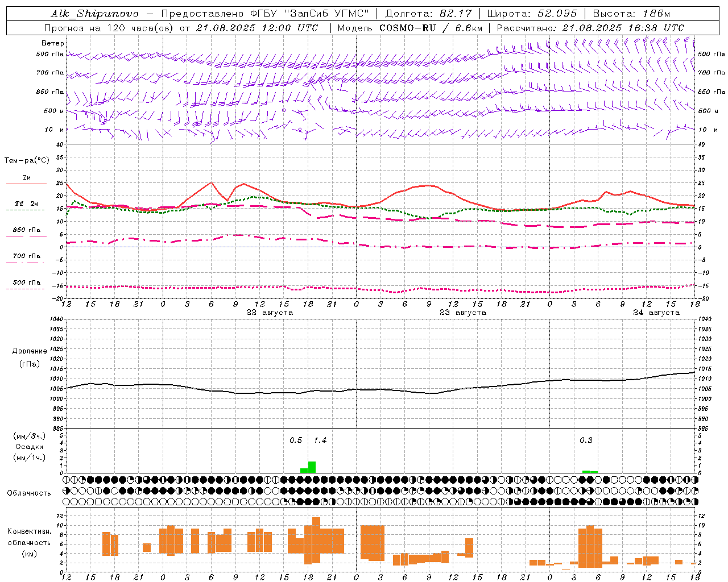This screenshot has width=728, height=582.
Task: Click the 1.4 precipitation amount value
Action: point(320,440)
